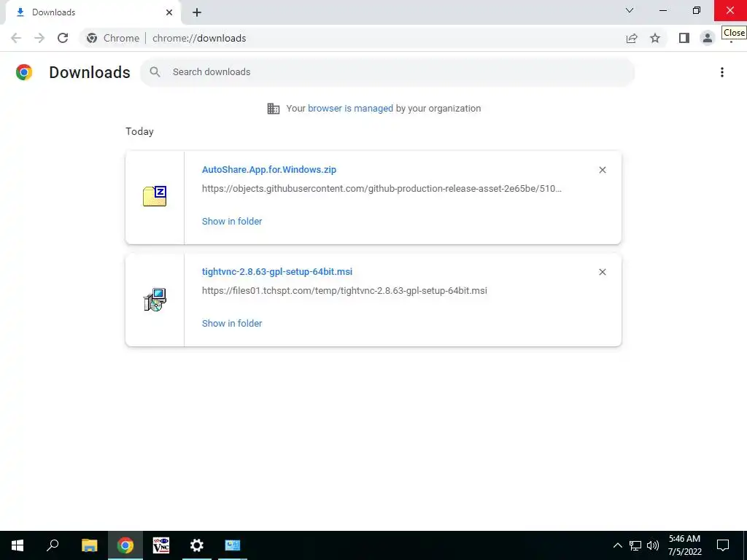The height and width of the screenshot is (560, 747).
Task: Click the msi installer icon for tightvnc
Action: (155, 300)
